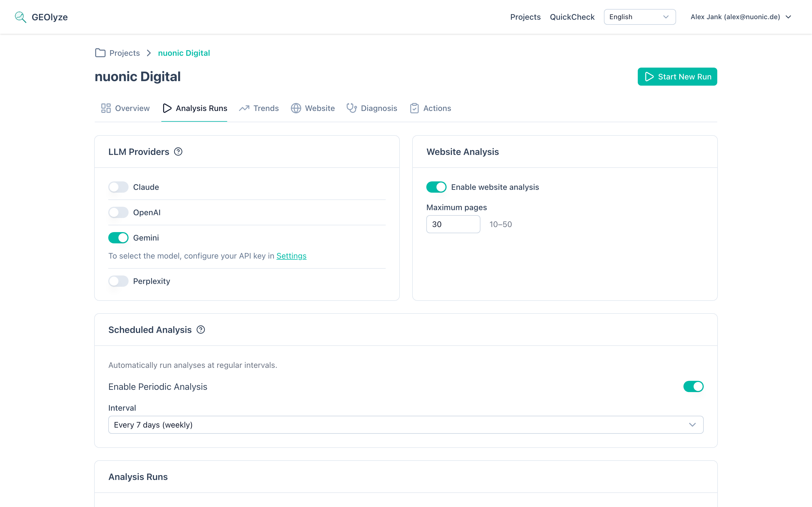Select the Overview grid icon

point(106,108)
